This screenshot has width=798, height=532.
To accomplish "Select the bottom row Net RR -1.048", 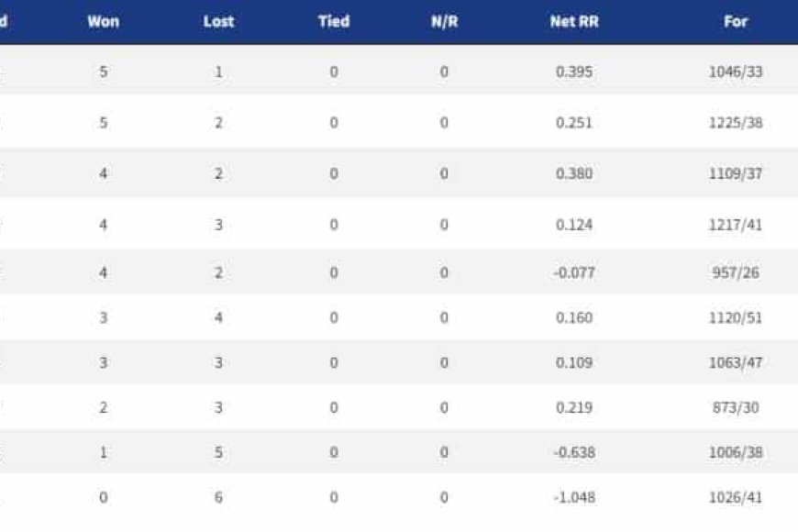I will click(x=574, y=498).
